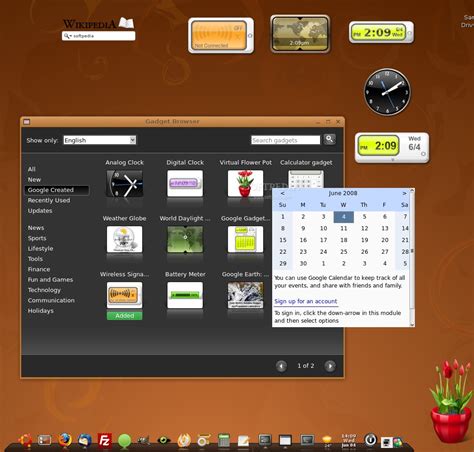Click the Search gadgets input field
The height and width of the screenshot is (452, 474).
click(x=286, y=140)
